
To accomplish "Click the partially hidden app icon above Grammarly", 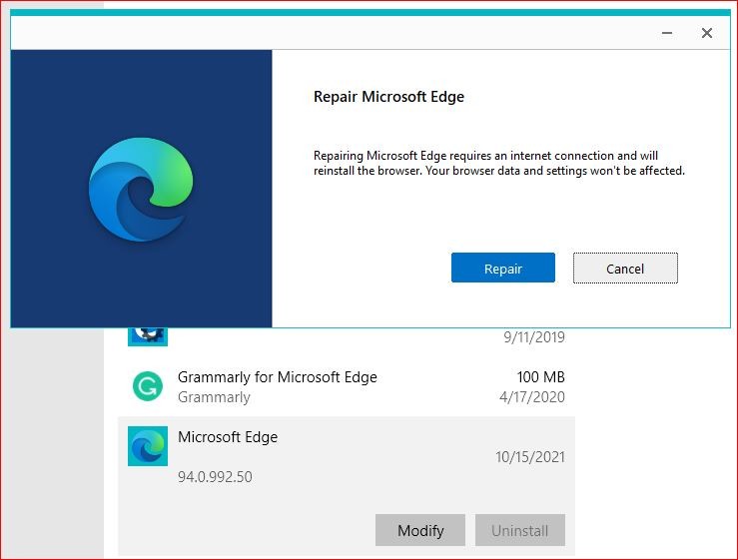I will (x=148, y=337).
